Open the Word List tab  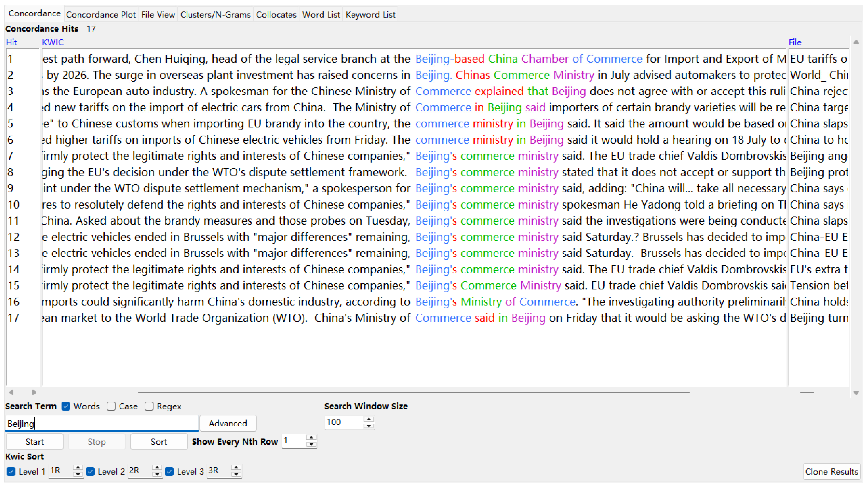pyautogui.click(x=321, y=14)
